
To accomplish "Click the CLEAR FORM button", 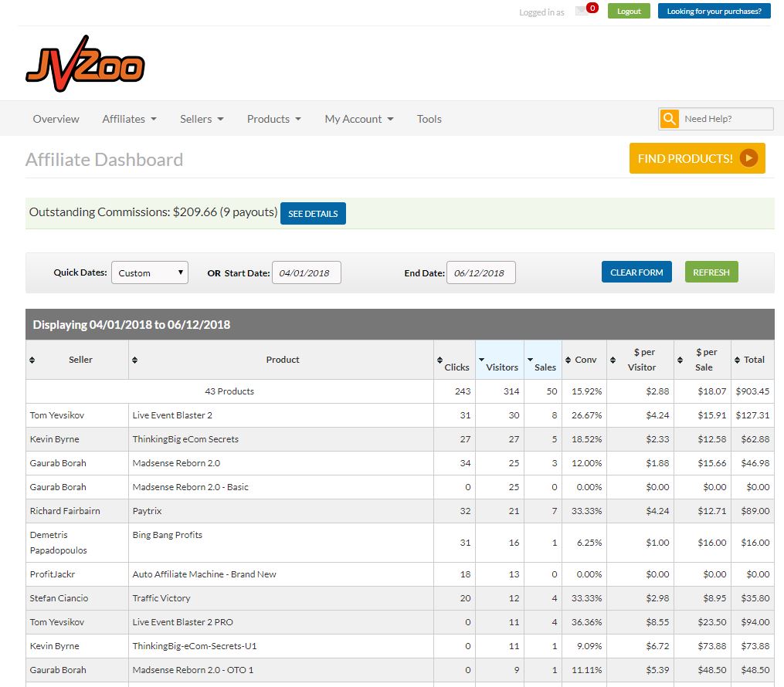I will pos(636,272).
